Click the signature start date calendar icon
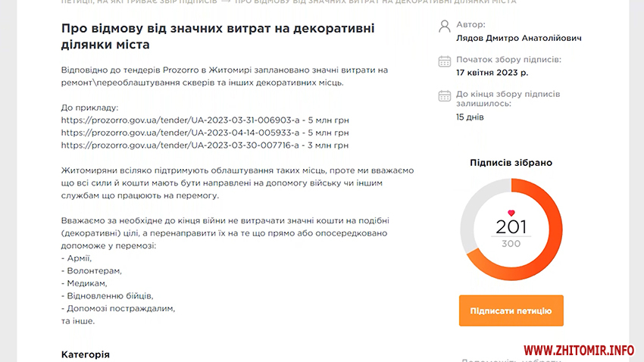 (444, 61)
